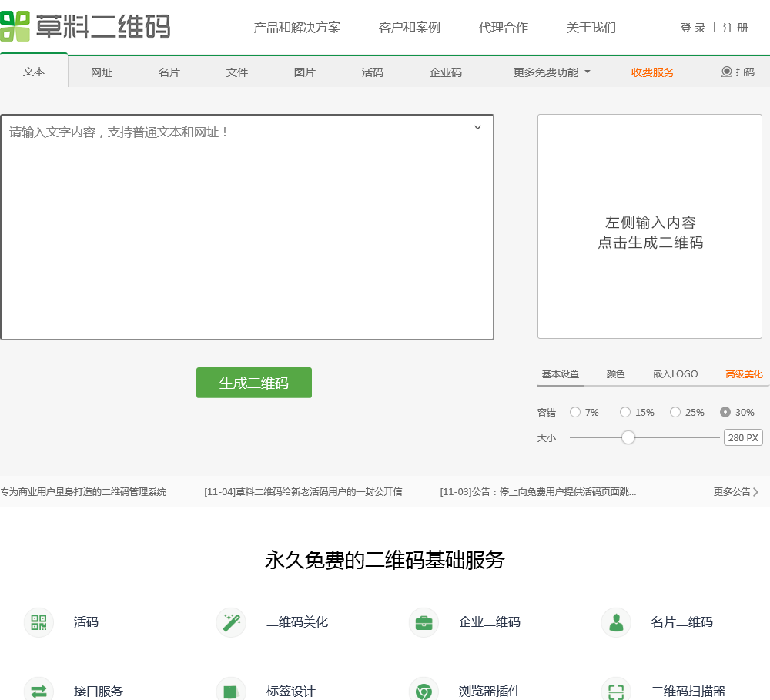The width and height of the screenshot is (770, 700).
Task: Open 扫码 webcam scan icon
Action: tap(727, 72)
